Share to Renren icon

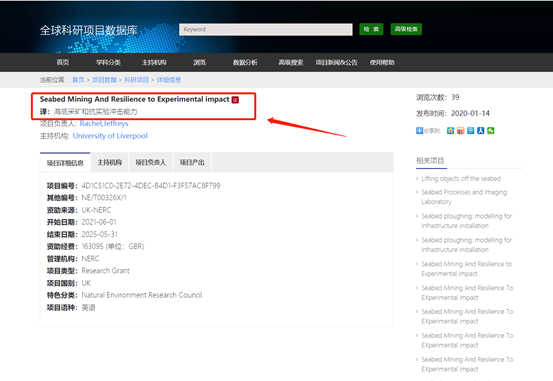[480, 131]
